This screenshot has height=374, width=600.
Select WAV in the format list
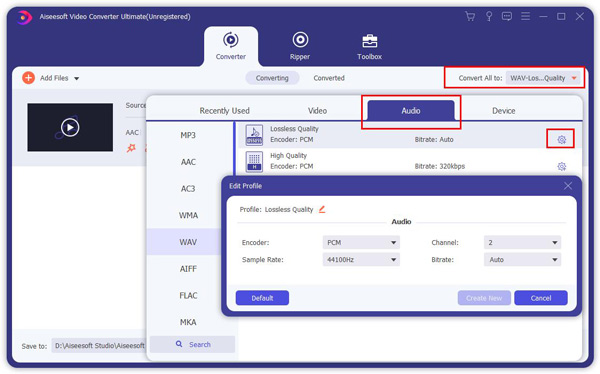click(x=188, y=242)
